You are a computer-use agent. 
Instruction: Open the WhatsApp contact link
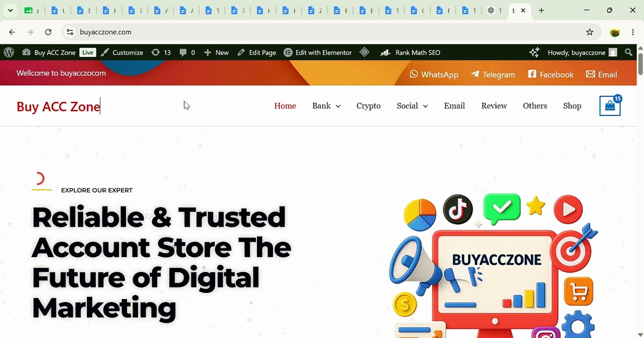(x=434, y=74)
